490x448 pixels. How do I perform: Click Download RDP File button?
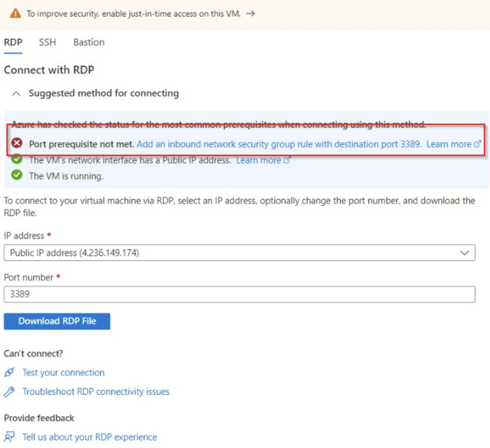(57, 321)
